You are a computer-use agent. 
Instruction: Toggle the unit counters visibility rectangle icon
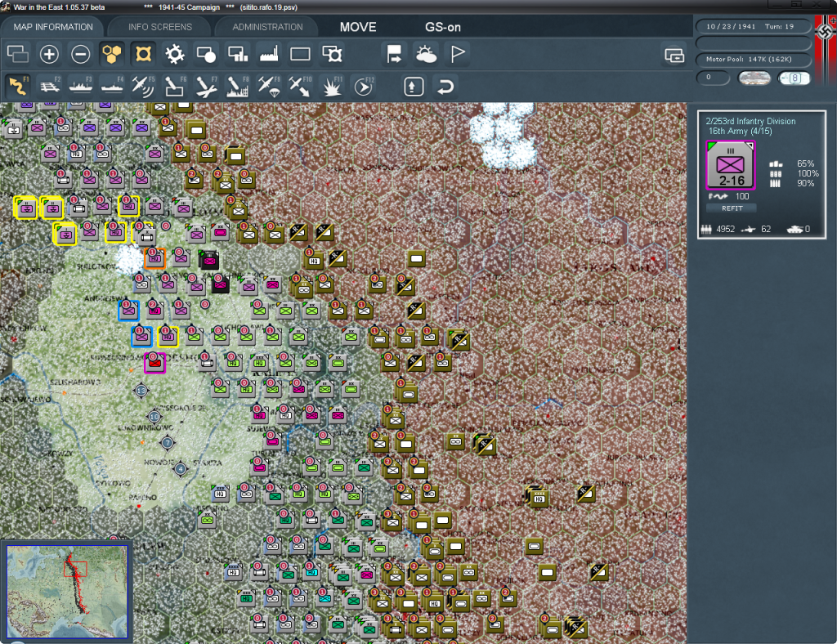pyautogui.click(x=300, y=54)
